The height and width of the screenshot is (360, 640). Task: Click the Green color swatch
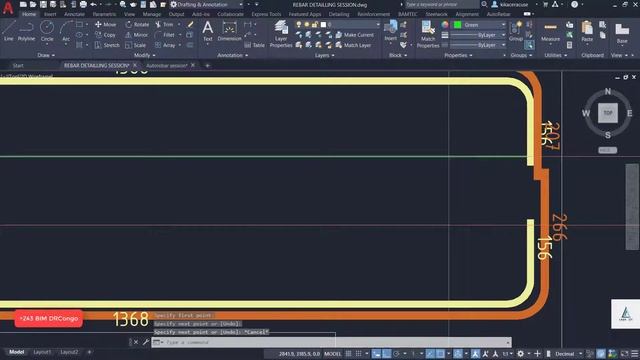[x=458, y=25]
